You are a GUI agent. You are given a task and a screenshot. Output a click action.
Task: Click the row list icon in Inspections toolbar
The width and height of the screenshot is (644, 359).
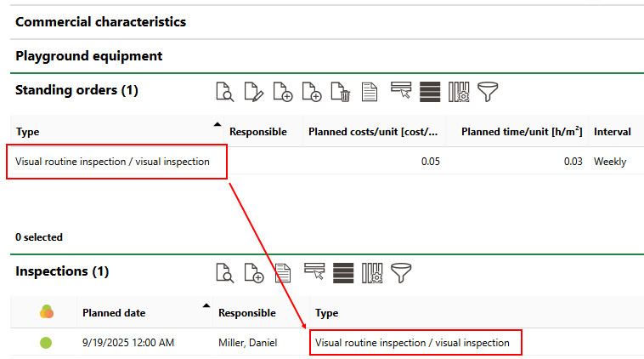(x=343, y=272)
